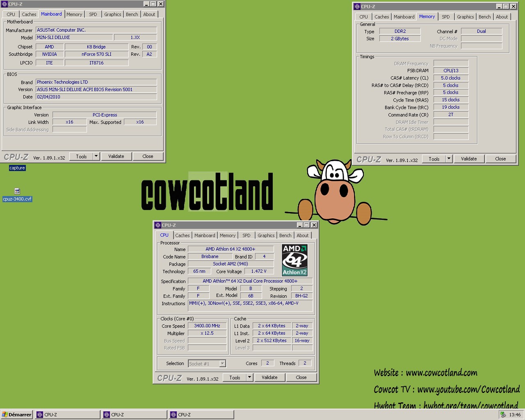Click the CAS# Latency 5.0 clocks value
Image resolution: width=525 pixels, height=420 pixels.
451,78
